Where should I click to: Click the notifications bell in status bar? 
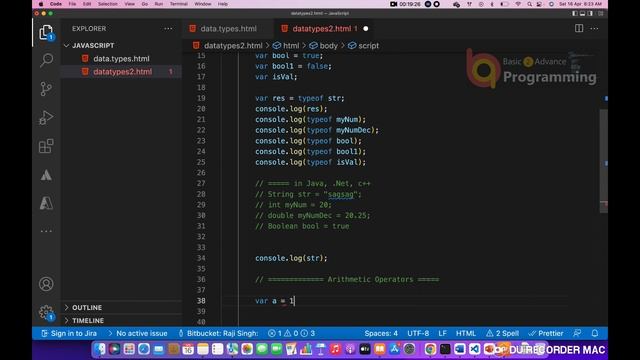tap(595, 333)
